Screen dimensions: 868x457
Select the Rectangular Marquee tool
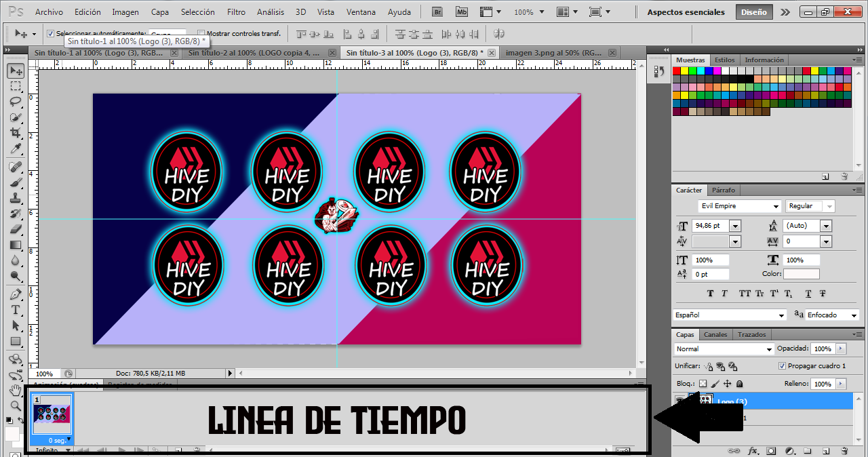click(16, 86)
